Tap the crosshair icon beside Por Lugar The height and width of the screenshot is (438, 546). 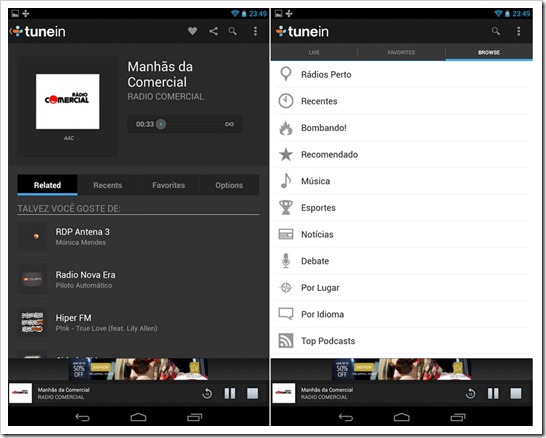click(286, 288)
